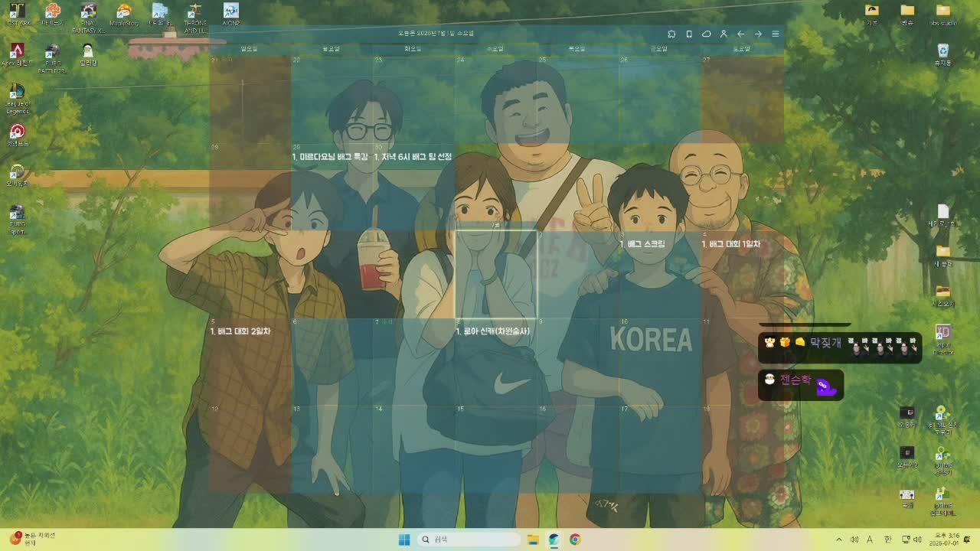Click the cloud sync icon in calendar header
Viewport: 980px width, 551px height.
706,34
